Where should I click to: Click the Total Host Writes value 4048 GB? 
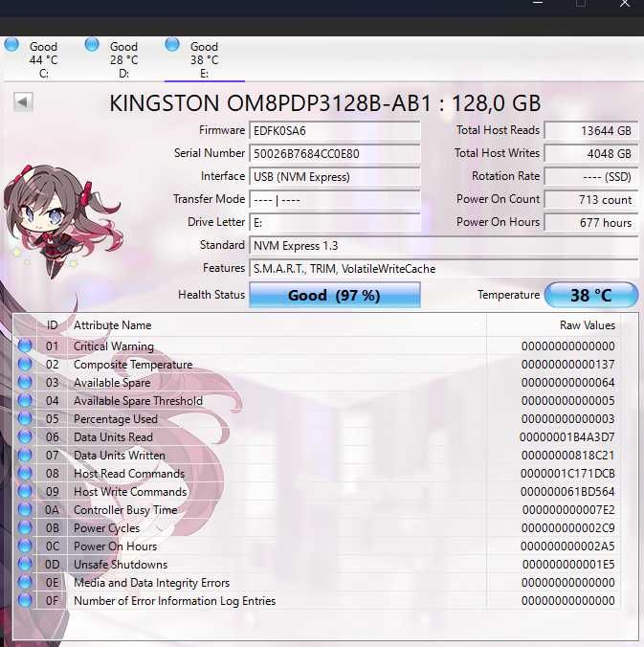point(591,154)
